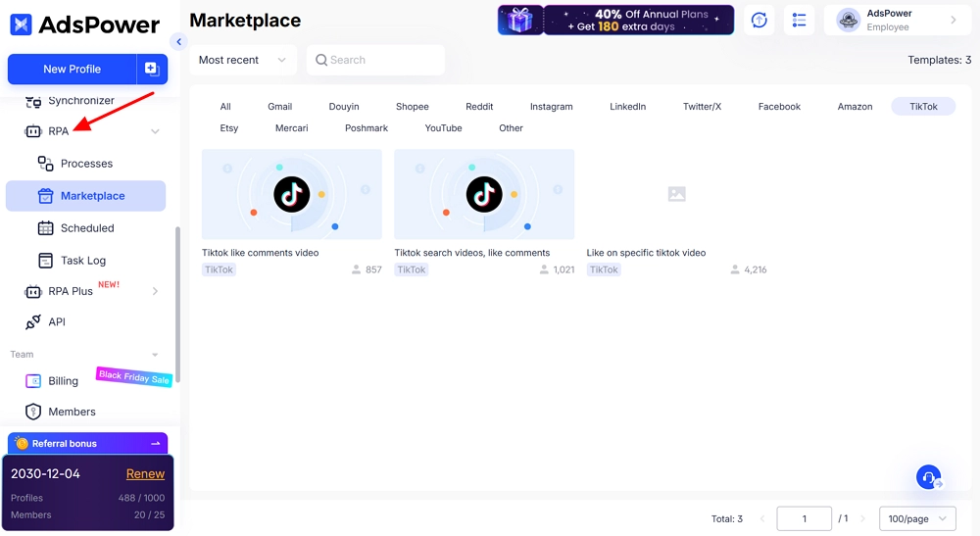This screenshot has width=980, height=536.
Task: Click the AdsPower user avatar
Action: 848,20
